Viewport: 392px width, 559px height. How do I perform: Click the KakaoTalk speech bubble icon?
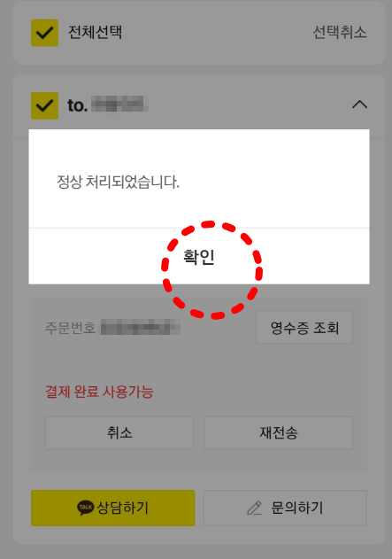pyautogui.click(x=86, y=508)
